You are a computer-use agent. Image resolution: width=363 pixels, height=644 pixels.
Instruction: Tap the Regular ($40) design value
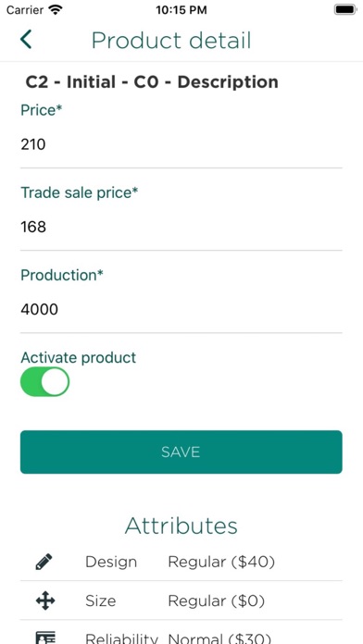[x=221, y=562]
